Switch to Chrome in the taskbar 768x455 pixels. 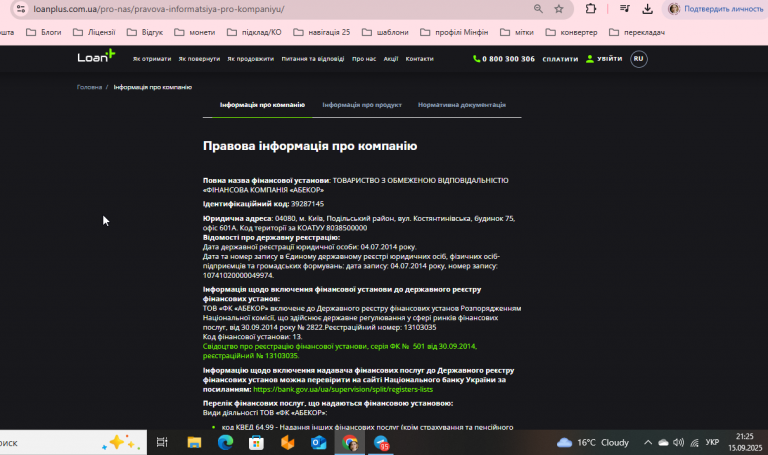[350, 443]
